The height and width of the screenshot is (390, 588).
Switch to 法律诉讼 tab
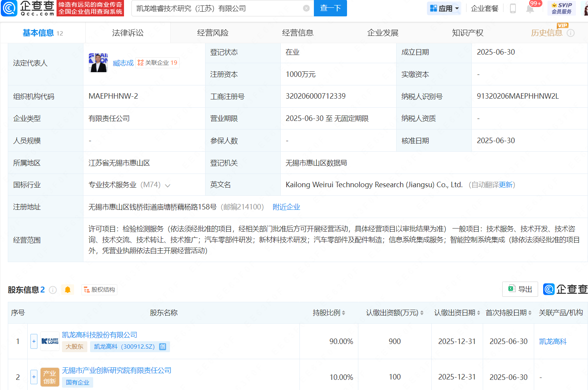pos(128,33)
